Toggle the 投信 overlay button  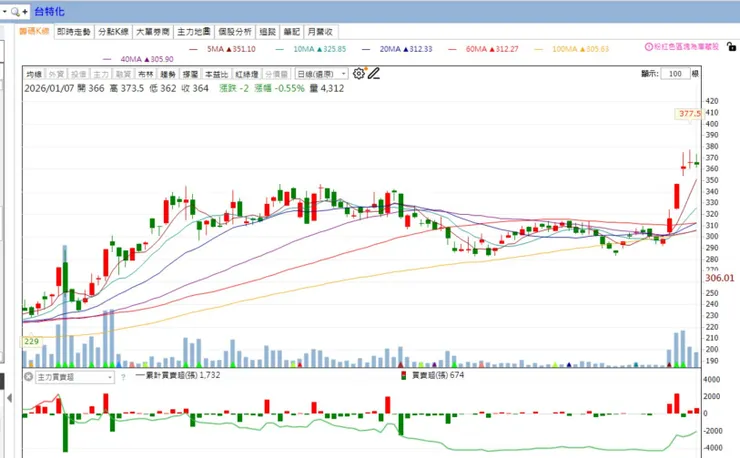click(x=78, y=74)
